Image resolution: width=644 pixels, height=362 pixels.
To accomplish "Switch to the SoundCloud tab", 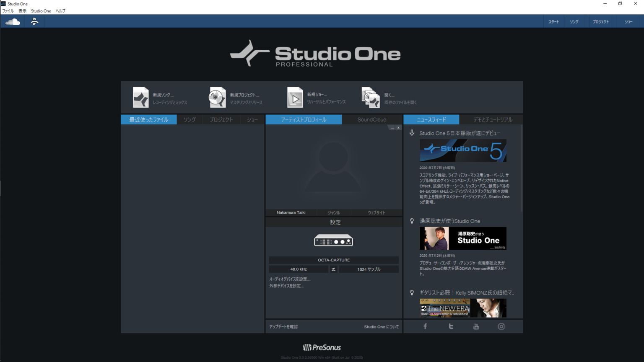I will pyautogui.click(x=372, y=120).
